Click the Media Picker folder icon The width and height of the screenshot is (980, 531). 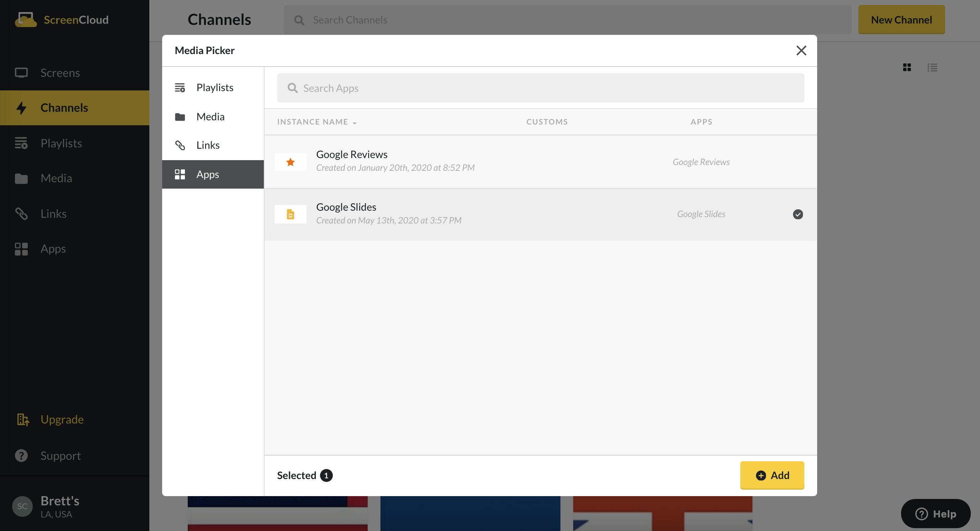coord(180,117)
